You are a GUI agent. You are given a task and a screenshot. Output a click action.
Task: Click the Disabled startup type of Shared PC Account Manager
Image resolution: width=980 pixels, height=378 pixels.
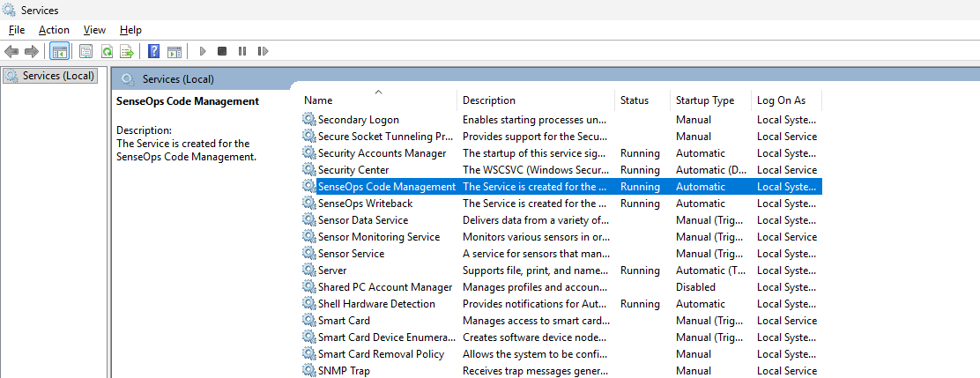(x=695, y=286)
